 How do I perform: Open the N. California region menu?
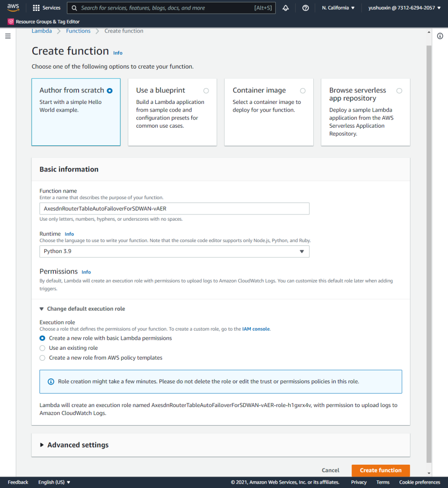tap(338, 8)
